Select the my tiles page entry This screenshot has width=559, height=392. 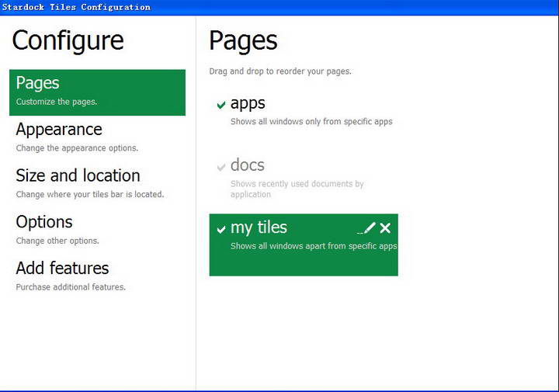point(304,245)
